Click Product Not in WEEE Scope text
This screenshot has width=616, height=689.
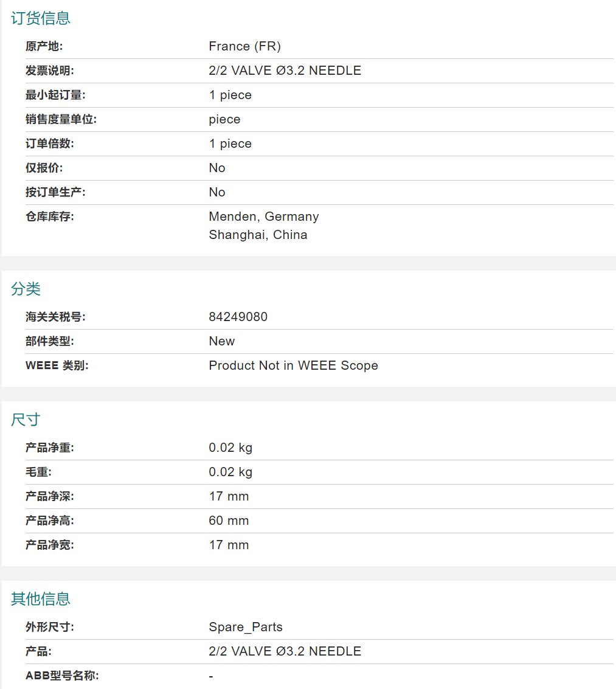(x=293, y=365)
